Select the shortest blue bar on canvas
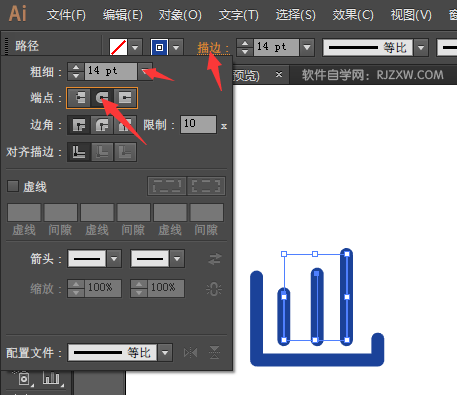 284,317
